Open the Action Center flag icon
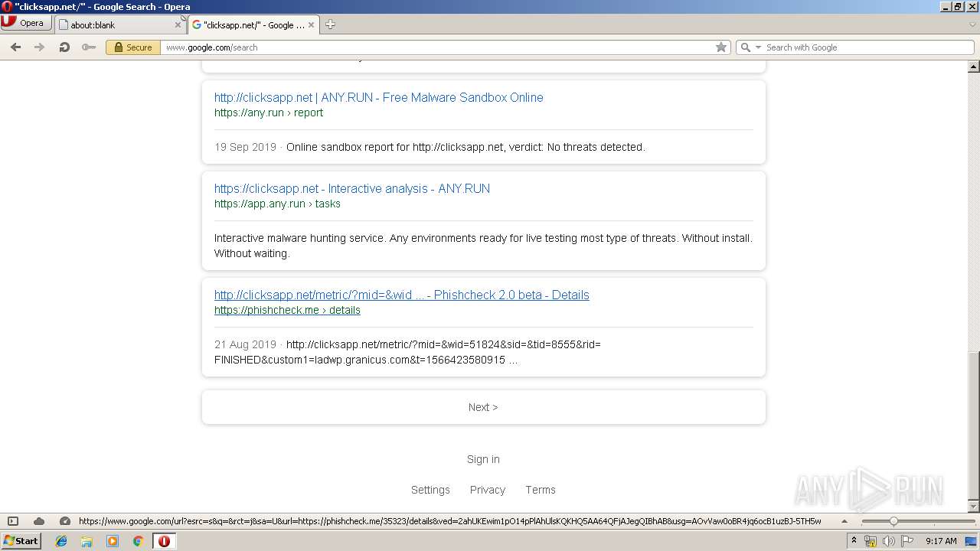980x551 pixels. [x=907, y=541]
